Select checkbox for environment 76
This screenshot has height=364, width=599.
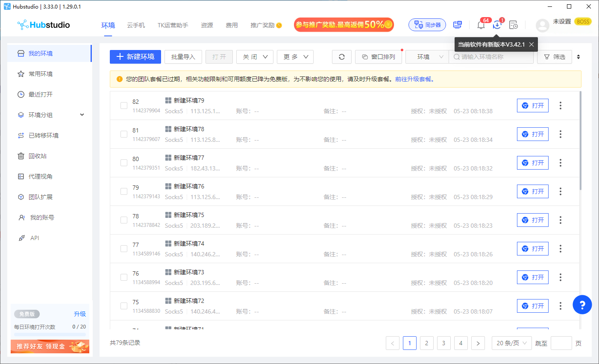124,277
